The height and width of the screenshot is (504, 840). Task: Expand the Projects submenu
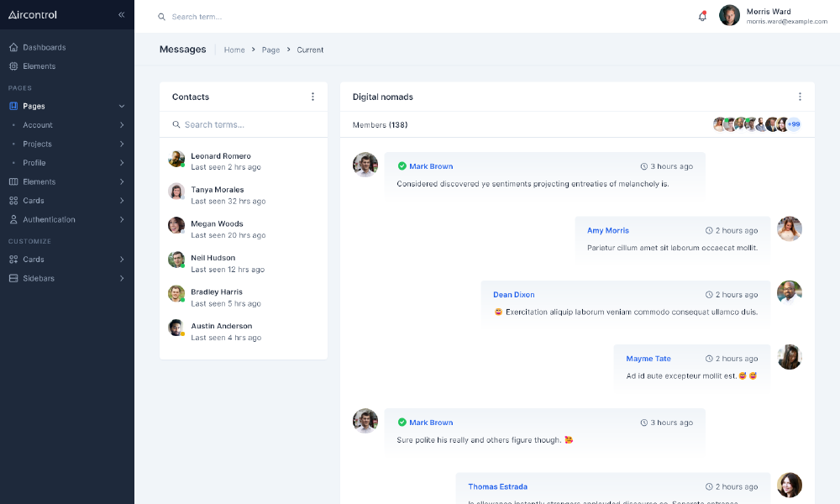[122, 144]
